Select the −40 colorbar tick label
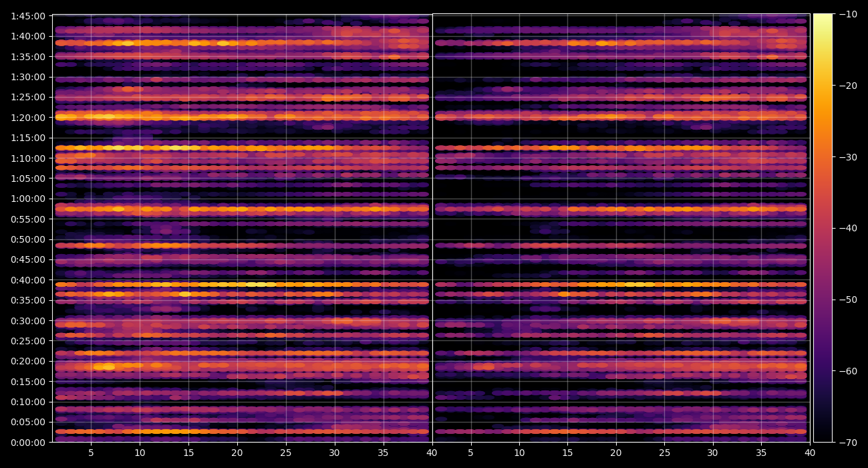 (848, 228)
